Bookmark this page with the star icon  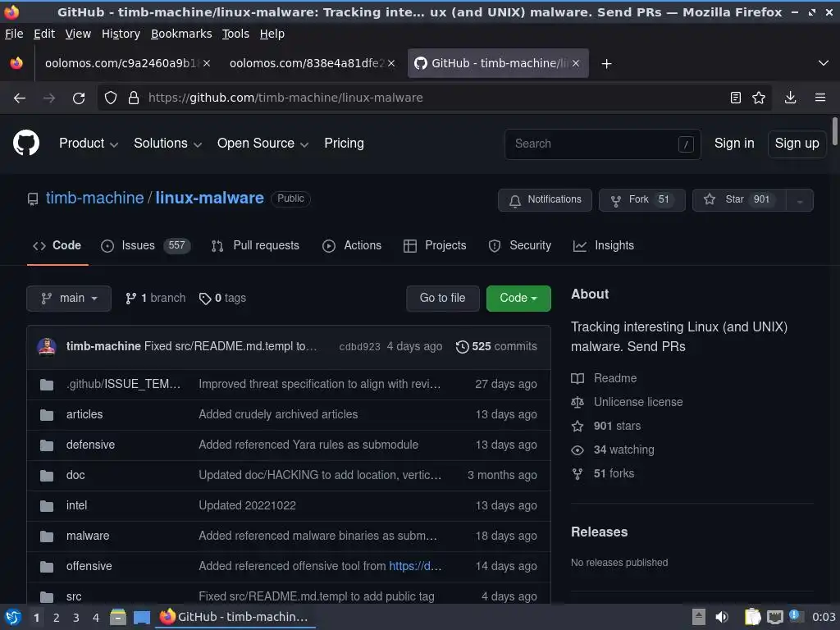[759, 98]
